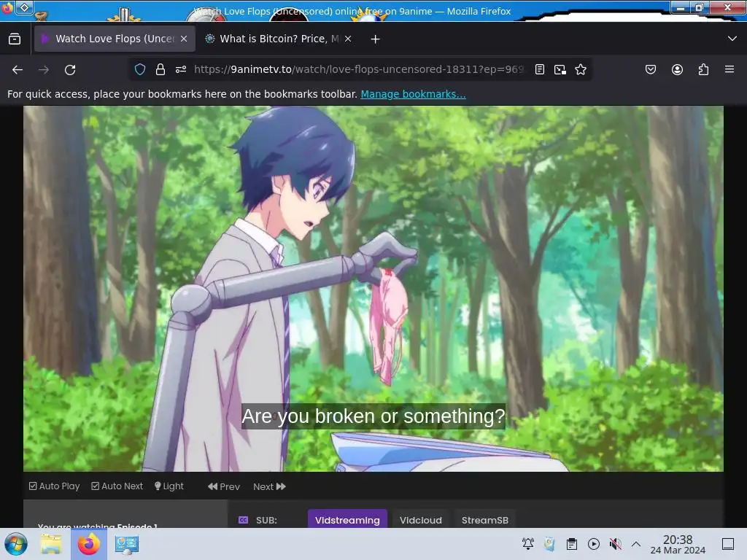747x560 pixels.
Task: Open the notifications bell in the tray
Action: point(528,544)
